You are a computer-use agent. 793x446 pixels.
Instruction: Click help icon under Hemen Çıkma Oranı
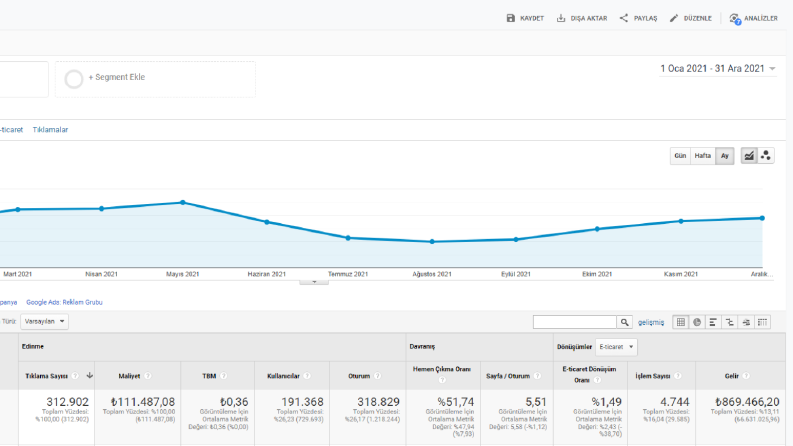pos(442,380)
